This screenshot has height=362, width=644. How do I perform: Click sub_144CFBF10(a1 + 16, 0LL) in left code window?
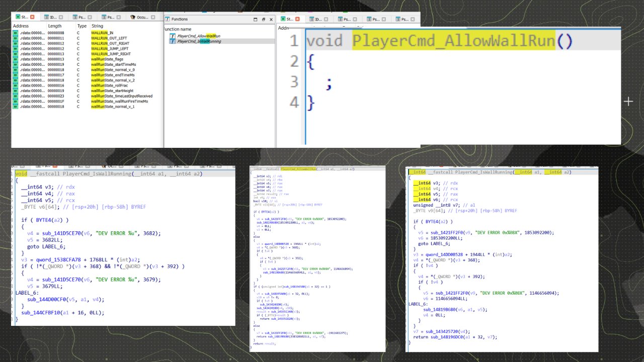[63, 312]
